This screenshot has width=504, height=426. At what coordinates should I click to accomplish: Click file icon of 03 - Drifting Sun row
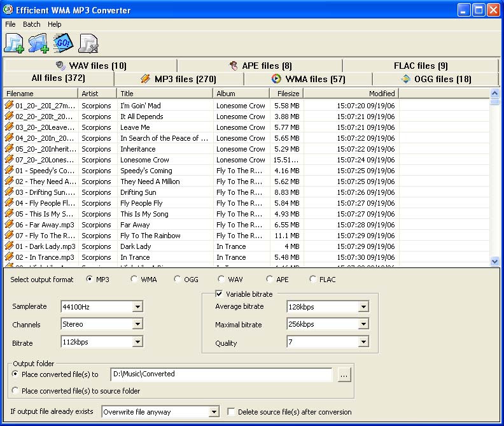click(x=9, y=192)
